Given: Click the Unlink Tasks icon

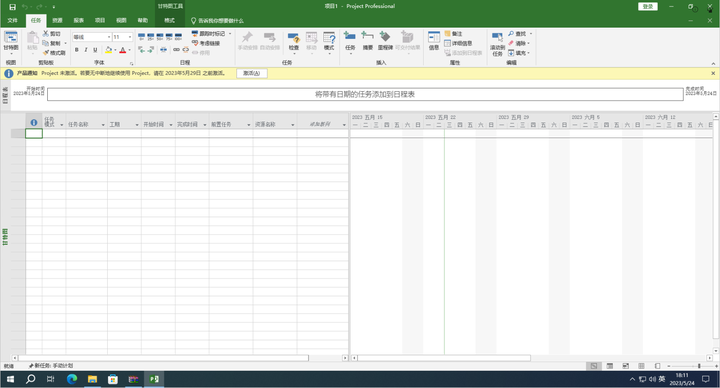Looking at the screenshot, I should (186, 50).
